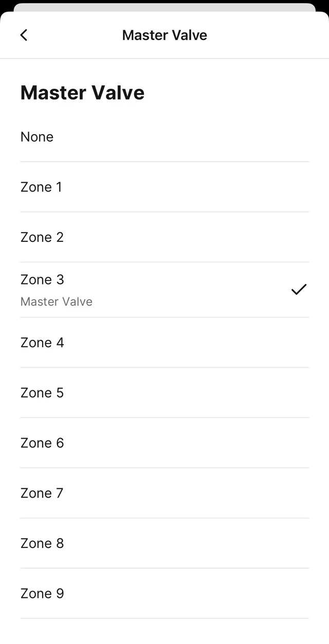Click the gray Master Valve subtitle under Zone 3
Viewport: 329px width, 644px height.
click(57, 301)
